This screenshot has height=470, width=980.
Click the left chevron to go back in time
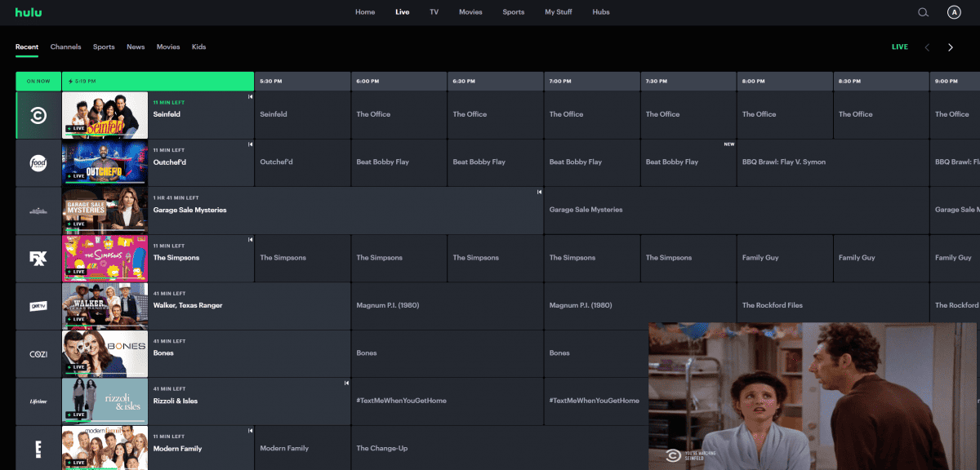point(928,47)
